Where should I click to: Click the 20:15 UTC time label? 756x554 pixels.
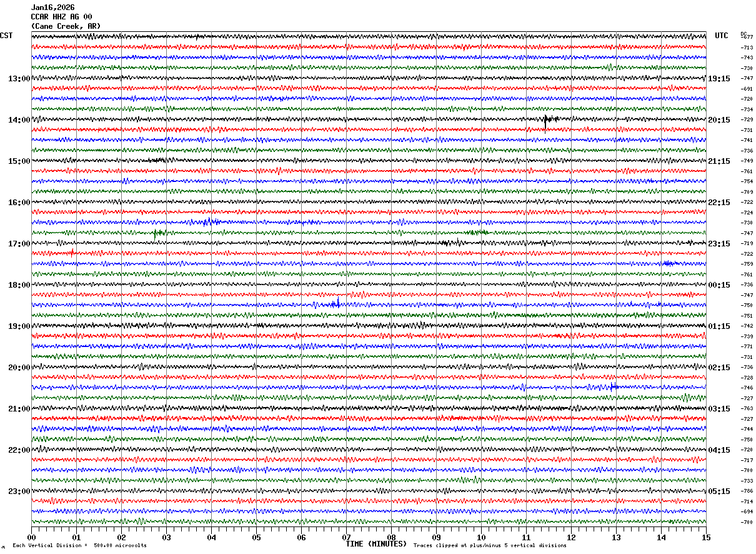(x=719, y=120)
